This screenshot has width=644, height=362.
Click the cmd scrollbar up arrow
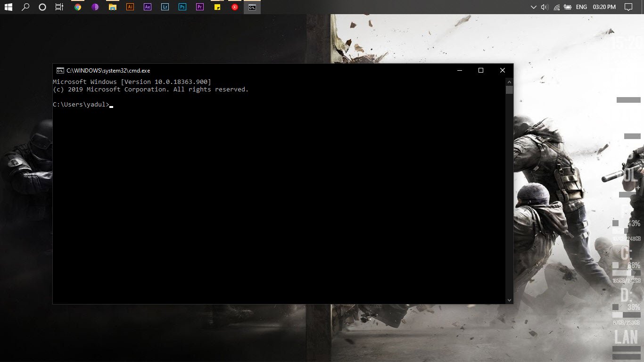[x=509, y=82]
